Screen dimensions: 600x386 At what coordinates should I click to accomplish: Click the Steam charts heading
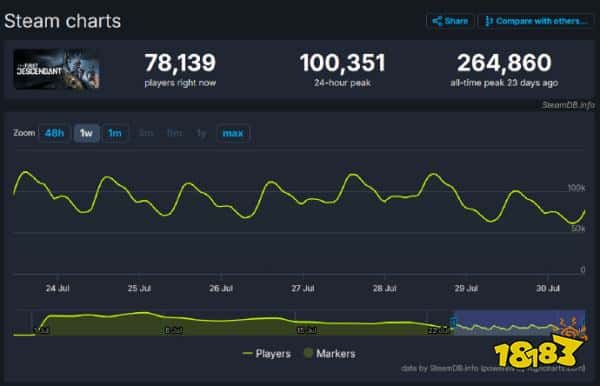[x=62, y=21]
